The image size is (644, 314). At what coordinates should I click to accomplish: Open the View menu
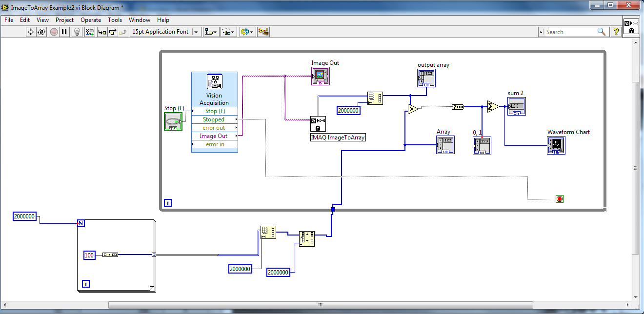(x=42, y=20)
